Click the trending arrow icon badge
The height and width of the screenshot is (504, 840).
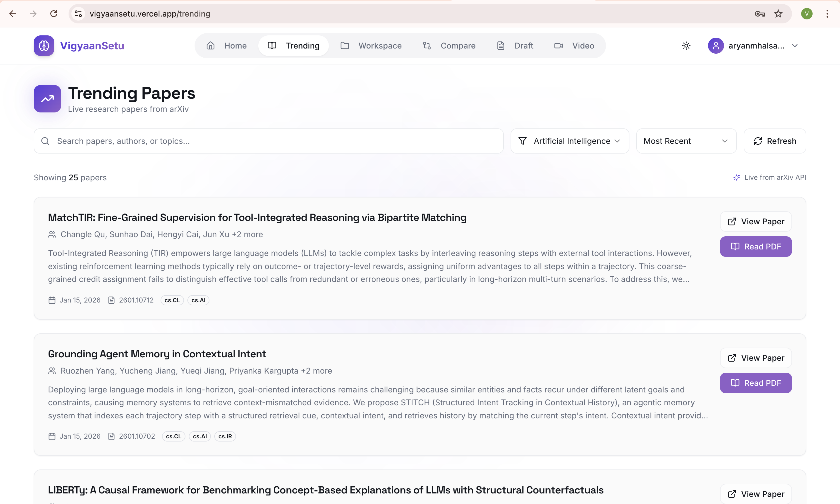pos(47,99)
